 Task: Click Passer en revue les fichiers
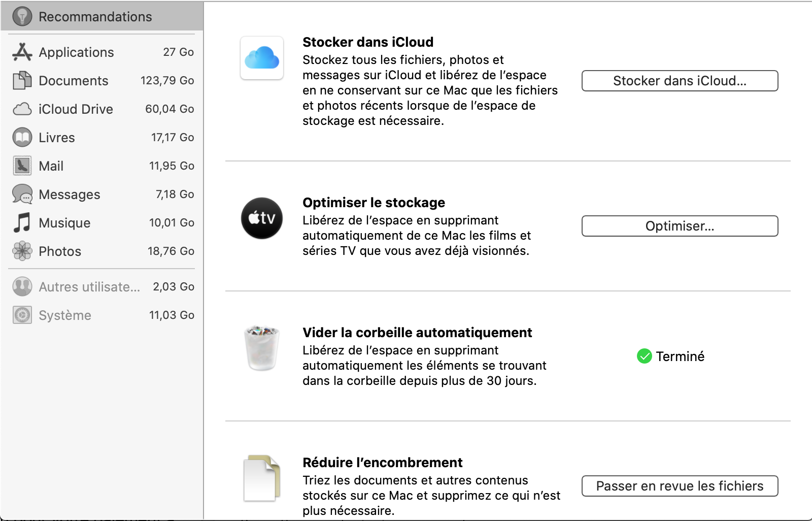680,486
